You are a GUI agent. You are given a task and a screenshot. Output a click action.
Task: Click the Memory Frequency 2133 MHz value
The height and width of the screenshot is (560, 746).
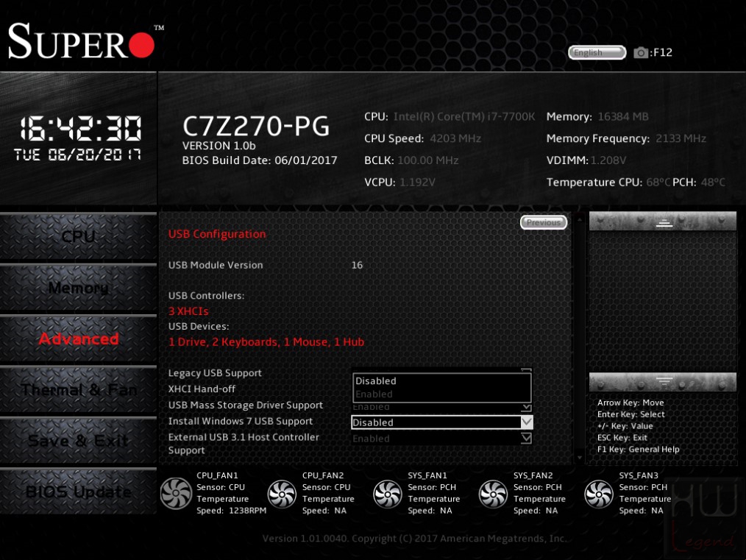click(681, 138)
